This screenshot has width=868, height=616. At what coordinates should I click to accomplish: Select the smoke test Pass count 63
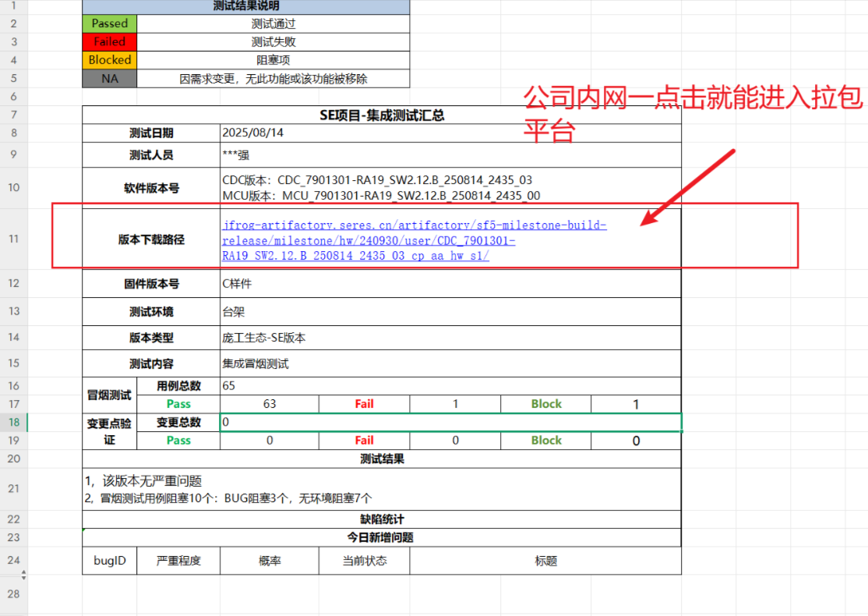pos(270,404)
